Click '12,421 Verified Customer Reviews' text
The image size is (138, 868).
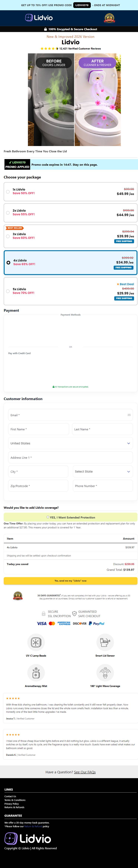(80, 49)
